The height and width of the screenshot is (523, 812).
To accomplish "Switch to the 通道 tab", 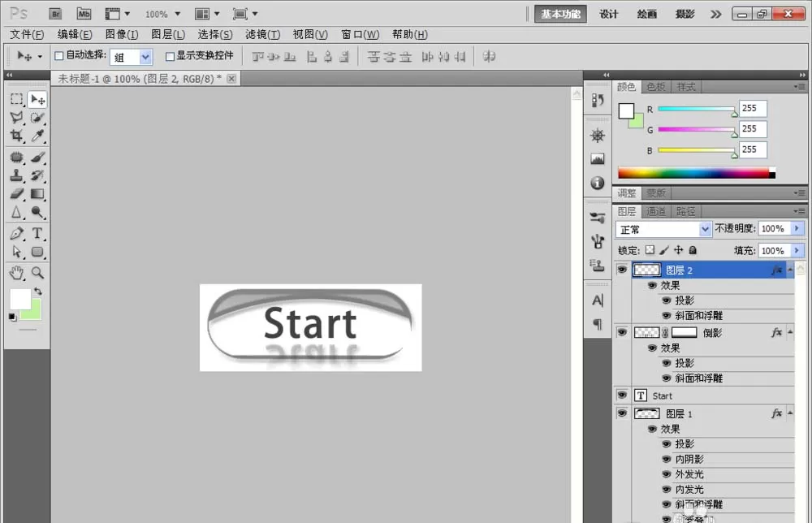I will (x=655, y=211).
